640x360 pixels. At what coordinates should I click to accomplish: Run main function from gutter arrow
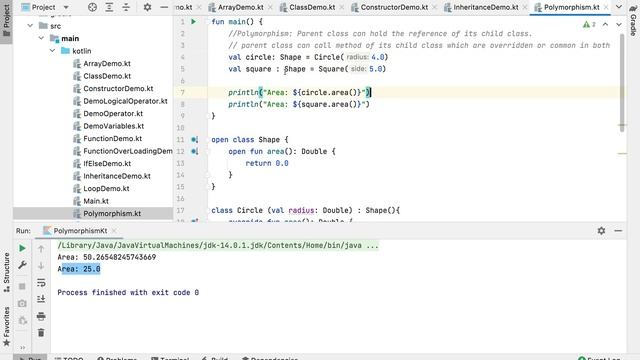pos(193,22)
